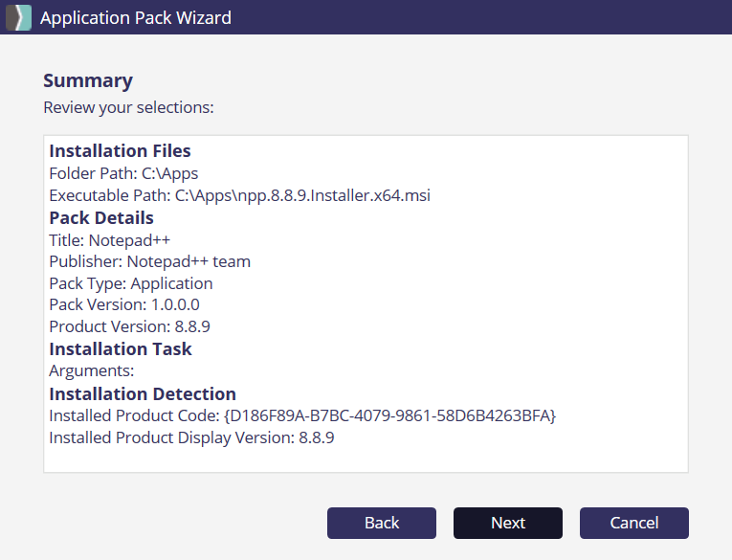This screenshot has height=560, width=732.
Task: Go back to the previous wizard step
Action: (382, 523)
